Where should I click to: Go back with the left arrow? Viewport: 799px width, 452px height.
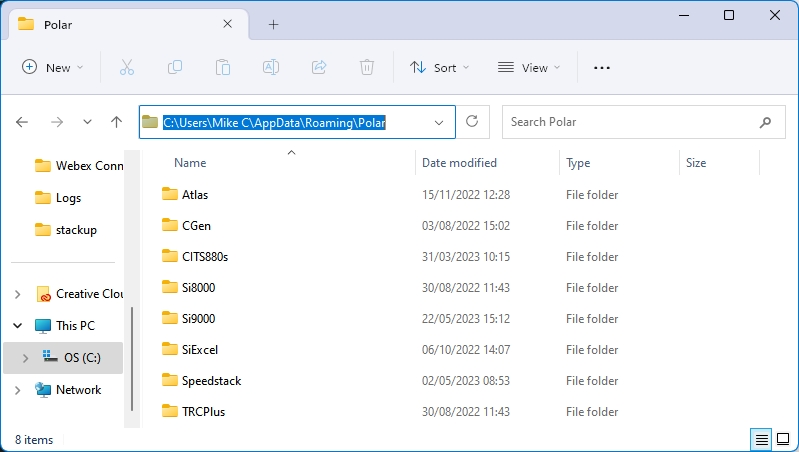[x=22, y=122]
